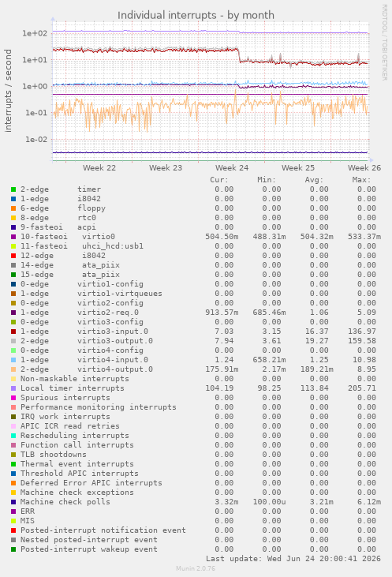This screenshot has width=392, height=577.
Task: Click the Week 22 axis label
Action: [x=99, y=168]
